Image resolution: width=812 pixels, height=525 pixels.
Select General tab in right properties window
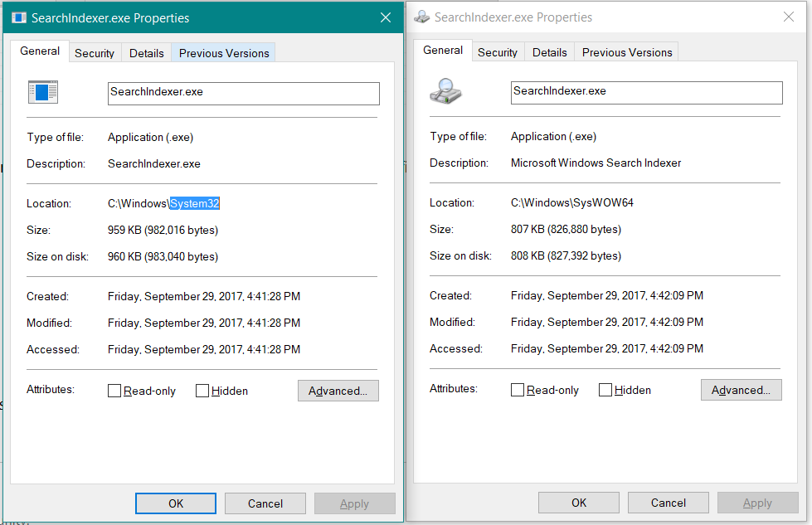point(443,51)
